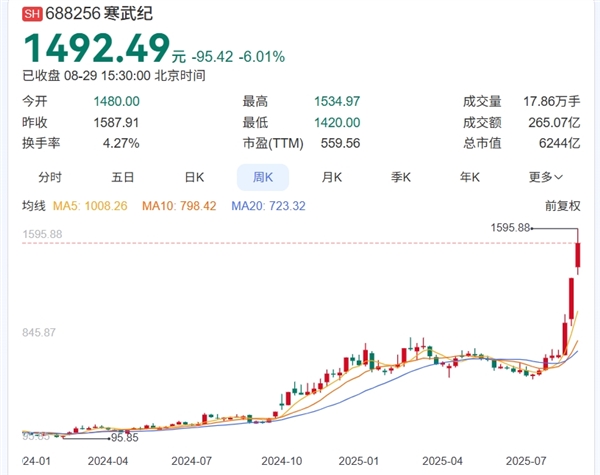Select the highlighted 周K weekly tab
This screenshot has height=475, width=600.
pos(262,177)
